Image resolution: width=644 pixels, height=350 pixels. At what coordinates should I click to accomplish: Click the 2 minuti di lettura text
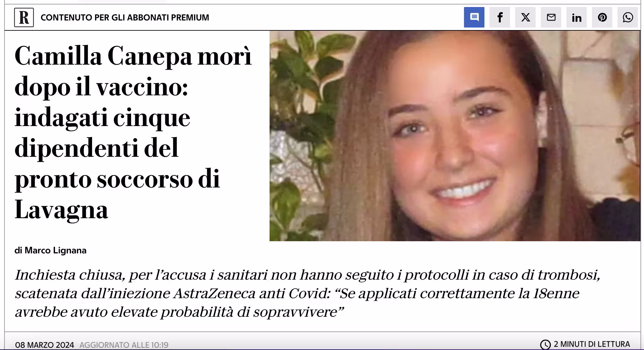(592, 344)
